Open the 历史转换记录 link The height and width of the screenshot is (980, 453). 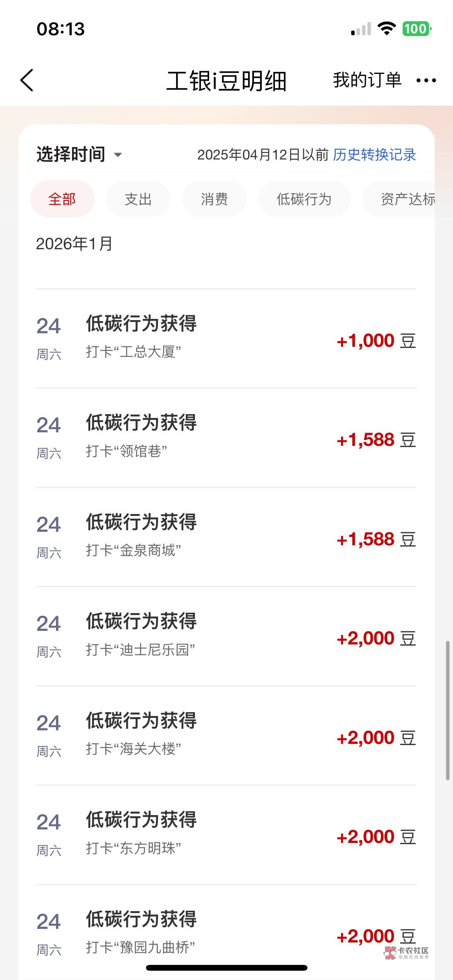(374, 155)
